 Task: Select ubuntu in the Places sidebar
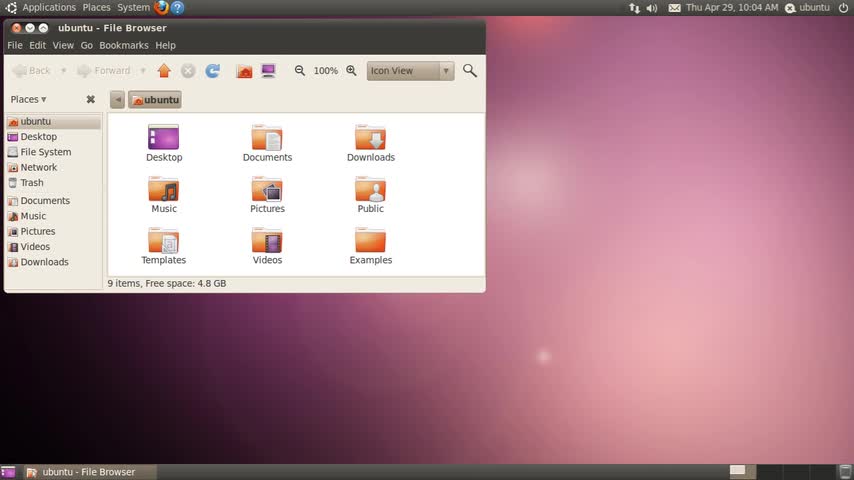53,121
